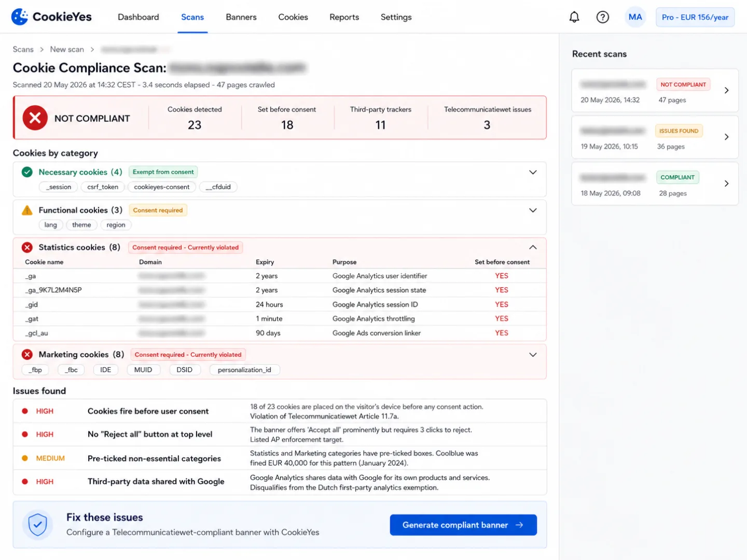This screenshot has width=747, height=560.
Task: Select the __cfduid cookie chip
Action: click(x=218, y=187)
